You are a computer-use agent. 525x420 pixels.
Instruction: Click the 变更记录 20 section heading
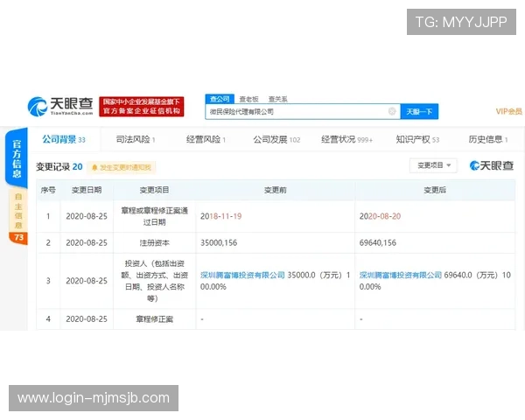pos(59,167)
